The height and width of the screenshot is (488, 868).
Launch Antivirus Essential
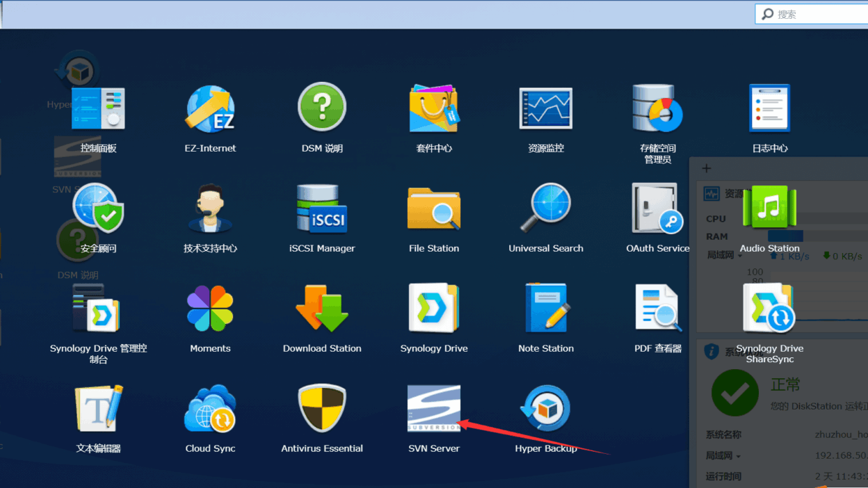coord(322,409)
